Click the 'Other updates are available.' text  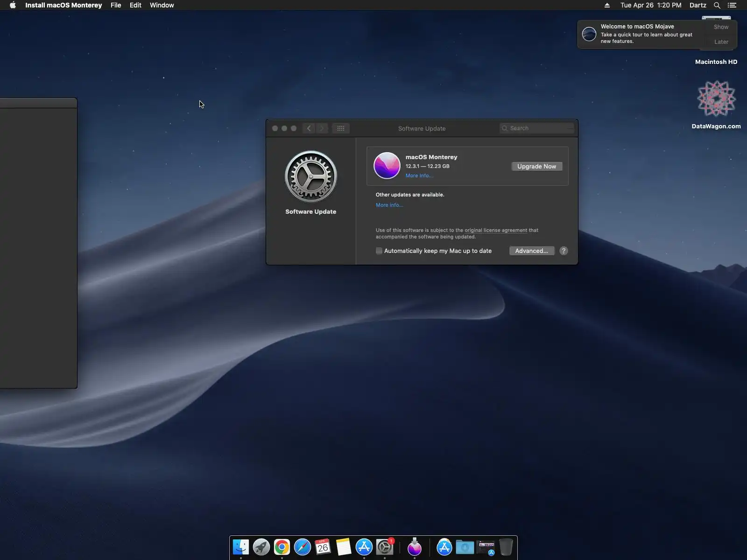[410, 195]
